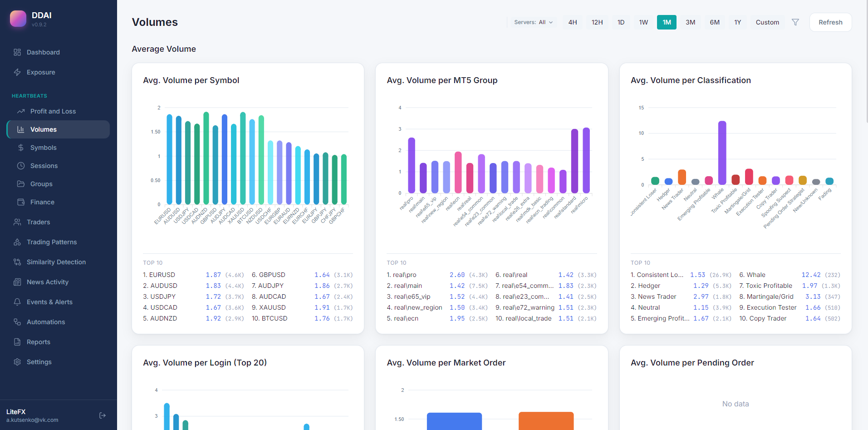Image resolution: width=868 pixels, height=430 pixels.
Task: Open the filter funnel icon
Action: pyautogui.click(x=795, y=22)
